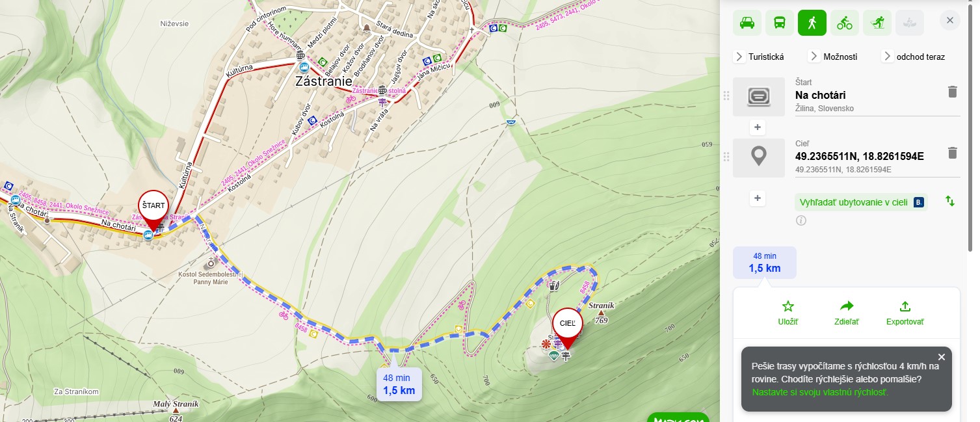Select the cycling route mode icon
This screenshot has height=422, width=980.
[844, 23]
